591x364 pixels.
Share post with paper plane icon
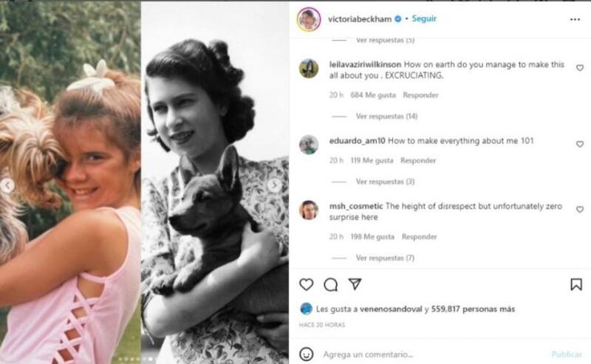pos(355,284)
